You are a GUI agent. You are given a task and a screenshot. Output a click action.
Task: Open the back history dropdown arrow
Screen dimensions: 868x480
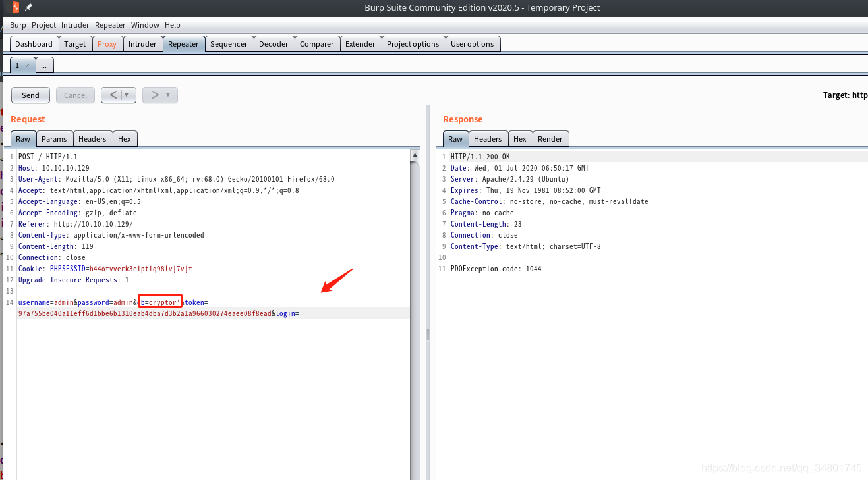pyautogui.click(x=128, y=95)
